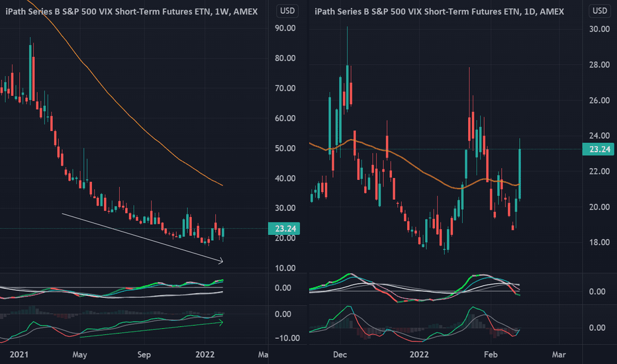Click the Sep label on weekly time axis

click(x=144, y=355)
